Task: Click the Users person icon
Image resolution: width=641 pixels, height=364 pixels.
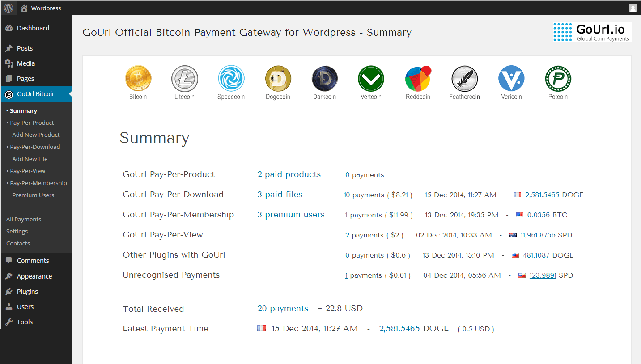Action: (x=9, y=307)
